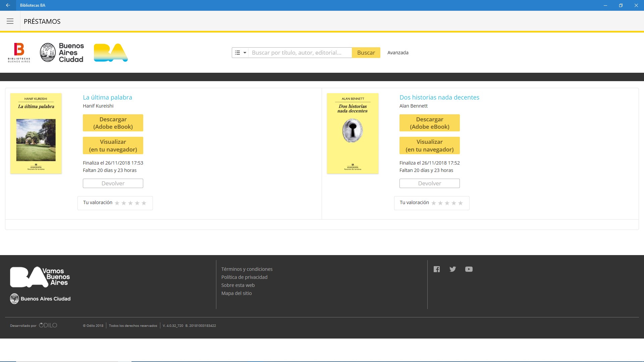Image resolution: width=644 pixels, height=362 pixels.
Task: Open the Dos historias nada decentes title link
Action: point(439,98)
